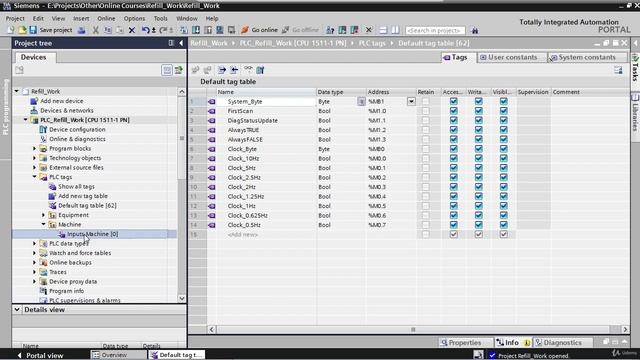This screenshot has width=640, height=360.
Task: Click the Open project folder icon
Action: pyautogui.click(x=22, y=30)
